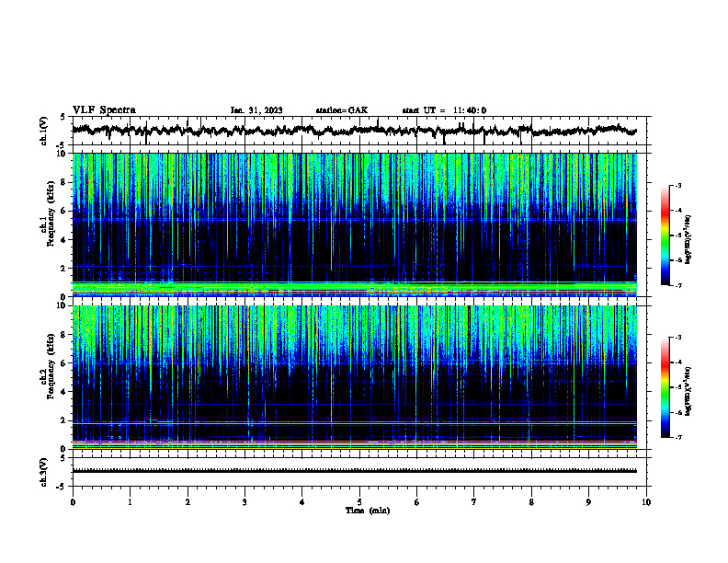This screenshot has width=728, height=563.
Task: Click inside the ch.1 spectrogram panel
Action: pyautogui.click(x=354, y=224)
